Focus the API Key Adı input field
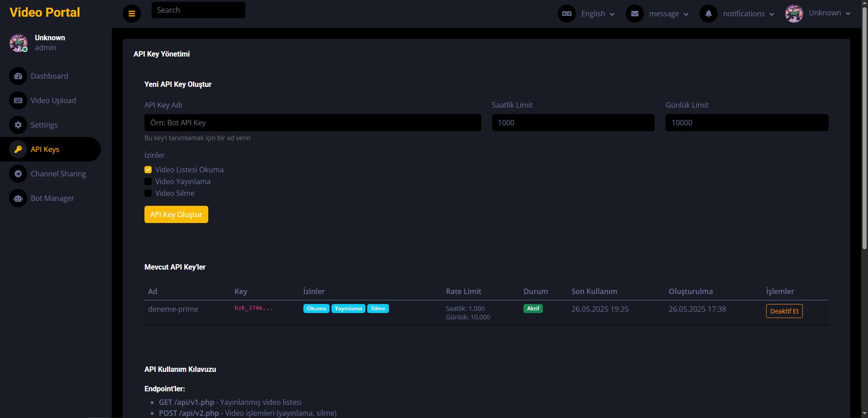Image resolution: width=868 pixels, height=418 pixels. pyautogui.click(x=312, y=123)
